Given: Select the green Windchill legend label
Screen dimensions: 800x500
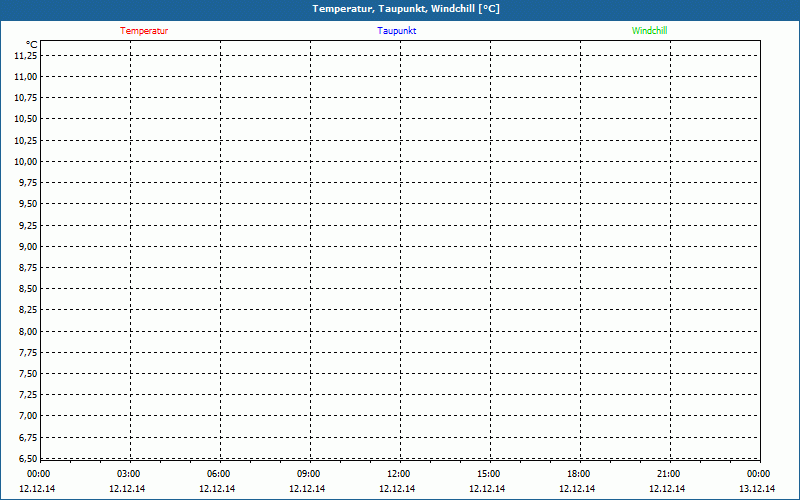Looking at the screenshot, I should click(649, 31).
